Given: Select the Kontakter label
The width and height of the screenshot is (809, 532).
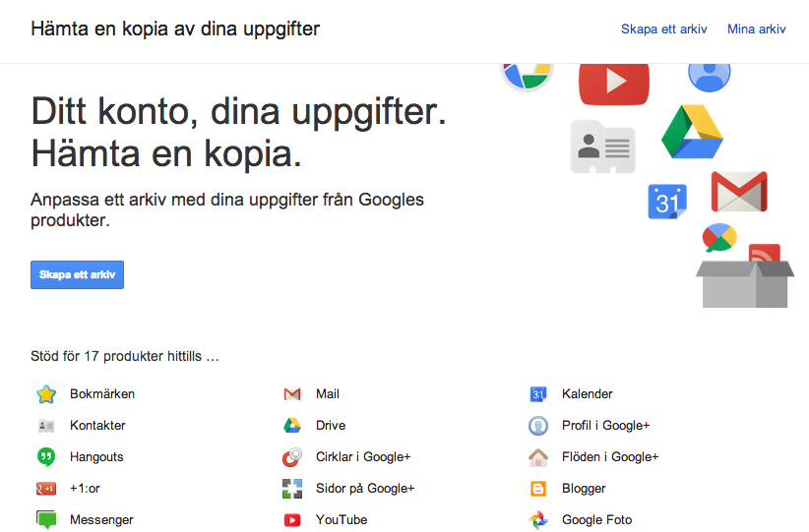Looking at the screenshot, I should pos(97,426).
